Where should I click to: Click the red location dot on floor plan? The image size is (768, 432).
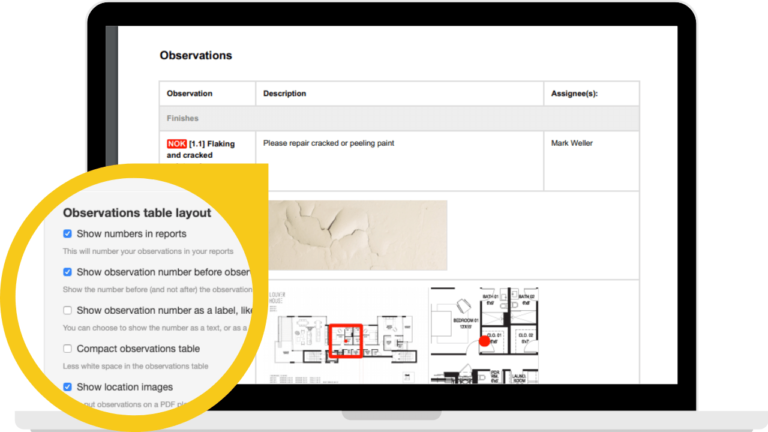[x=484, y=341]
